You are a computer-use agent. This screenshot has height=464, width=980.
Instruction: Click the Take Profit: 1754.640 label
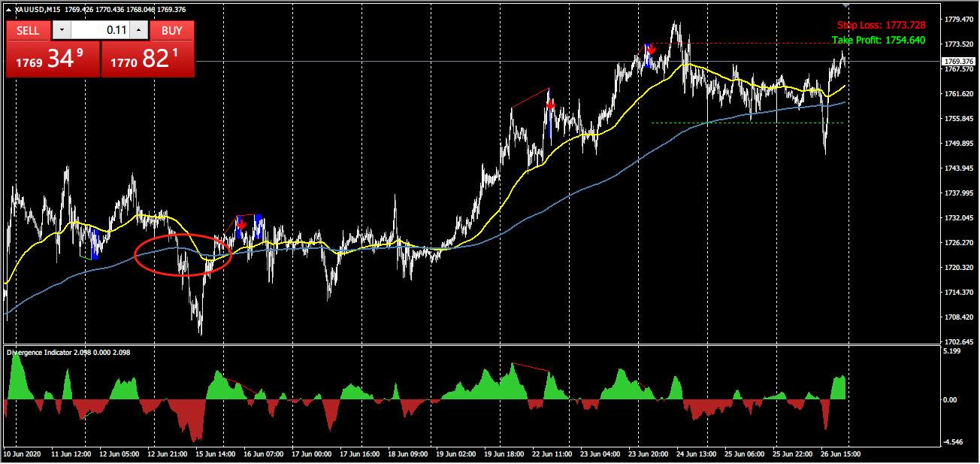tap(879, 41)
